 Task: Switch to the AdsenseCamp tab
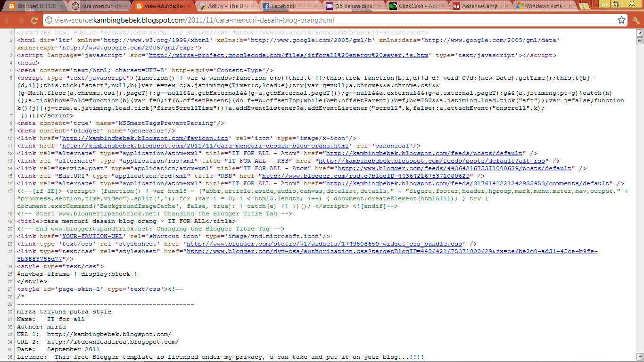[480, 6]
